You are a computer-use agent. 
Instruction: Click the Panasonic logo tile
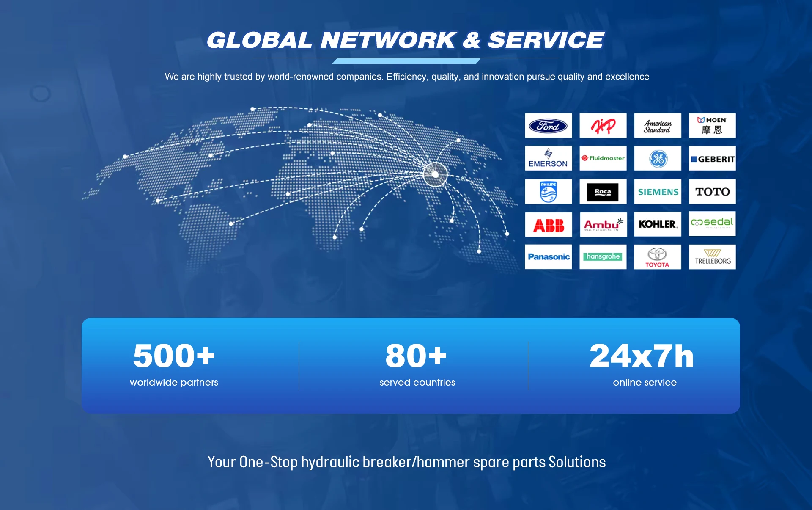pyautogui.click(x=548, y=257)
